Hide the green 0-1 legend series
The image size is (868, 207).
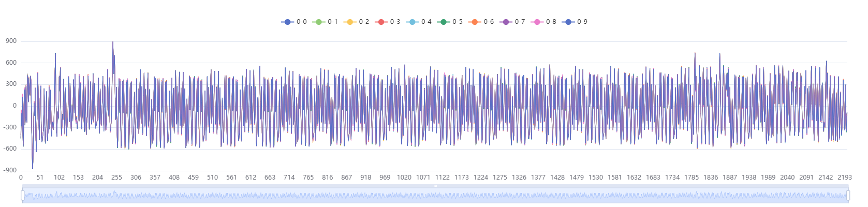(319, 22)
